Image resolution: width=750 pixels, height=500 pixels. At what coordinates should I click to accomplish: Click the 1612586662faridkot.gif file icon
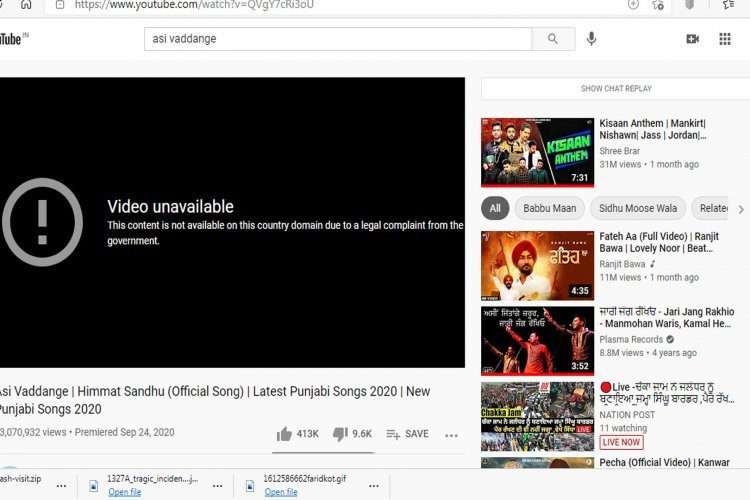click(250, 486)
